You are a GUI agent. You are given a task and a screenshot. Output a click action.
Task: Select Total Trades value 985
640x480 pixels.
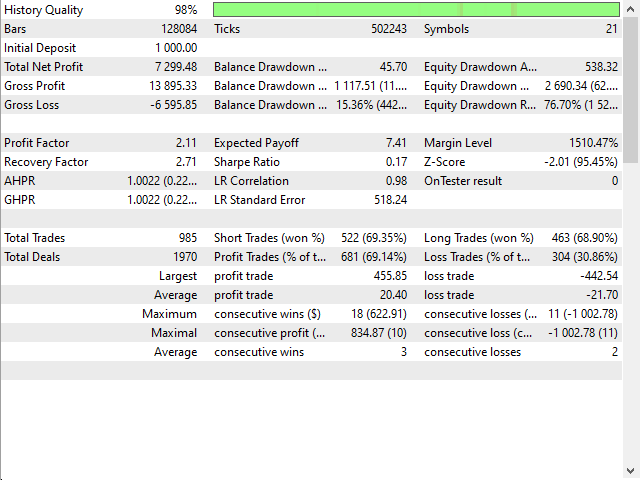pos(188,238)
